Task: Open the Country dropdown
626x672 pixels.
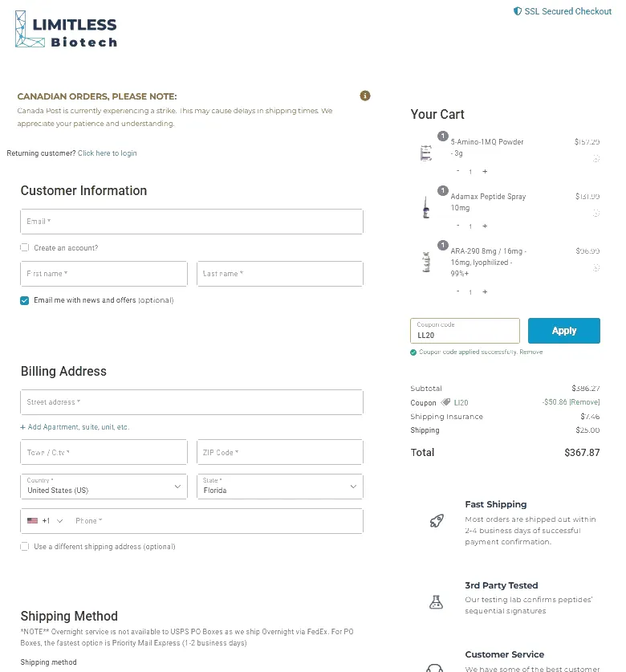Action: point(104,487)
